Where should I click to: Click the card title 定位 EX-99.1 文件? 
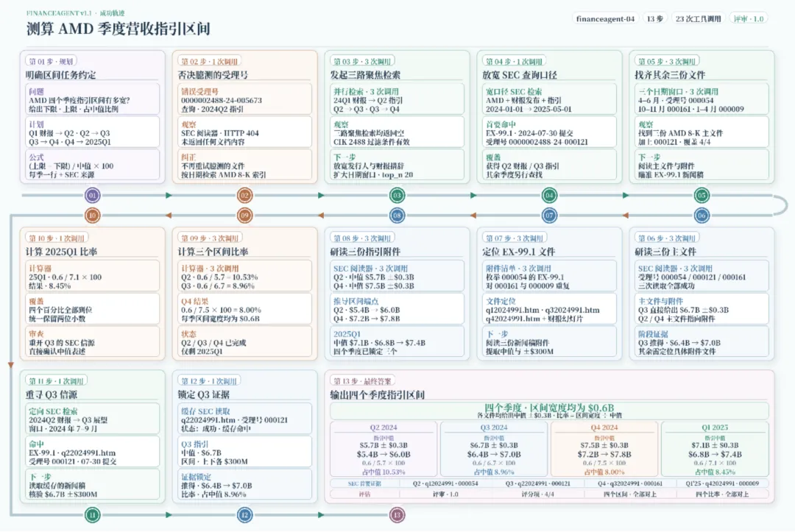tap(519, 252)
